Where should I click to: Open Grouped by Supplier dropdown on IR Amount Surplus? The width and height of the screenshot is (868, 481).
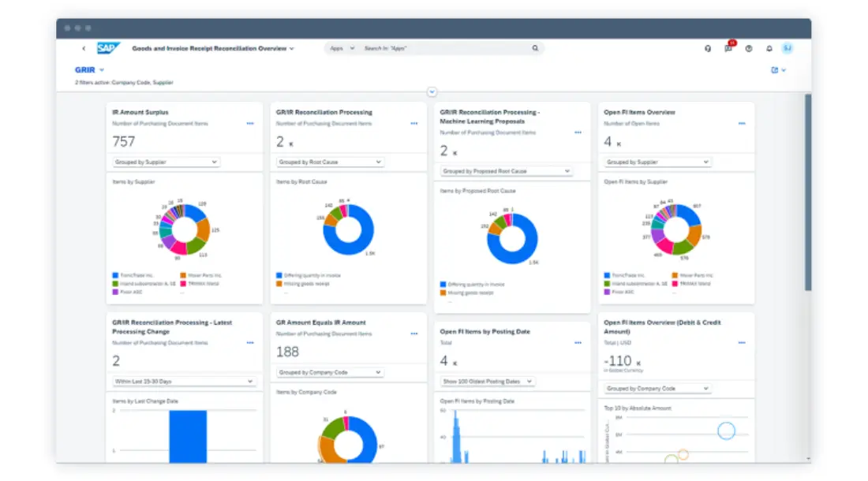pyautogui.click(x=166, y=162)
